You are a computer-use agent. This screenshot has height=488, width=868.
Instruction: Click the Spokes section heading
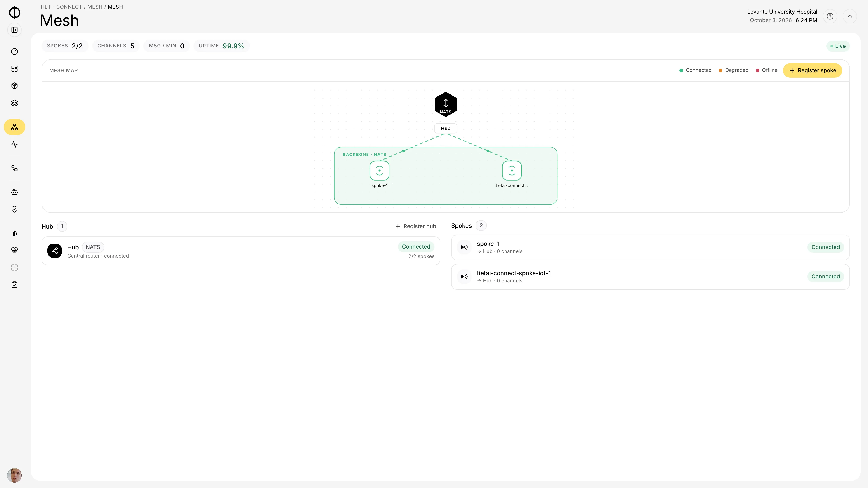pos(461,226)
